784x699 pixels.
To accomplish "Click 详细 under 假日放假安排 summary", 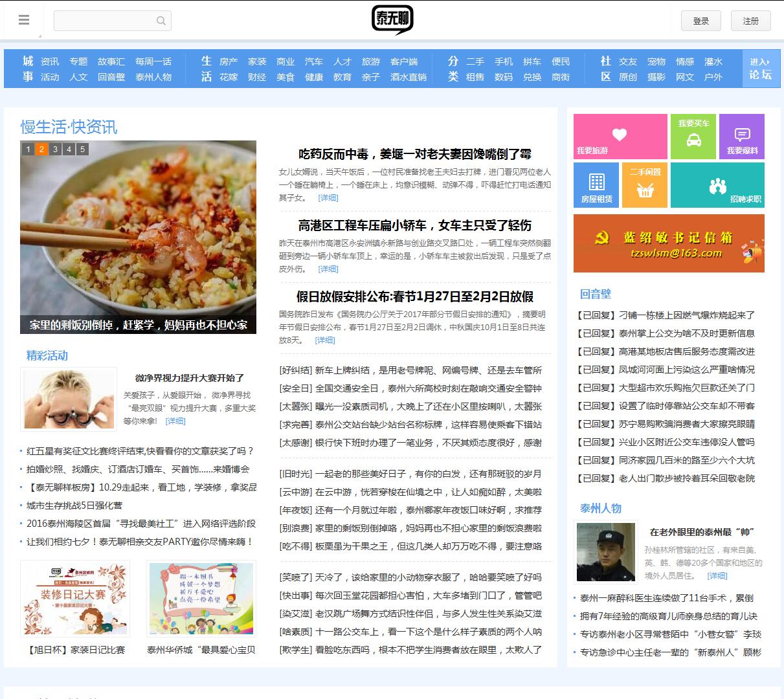I will [x=325, y=340].
